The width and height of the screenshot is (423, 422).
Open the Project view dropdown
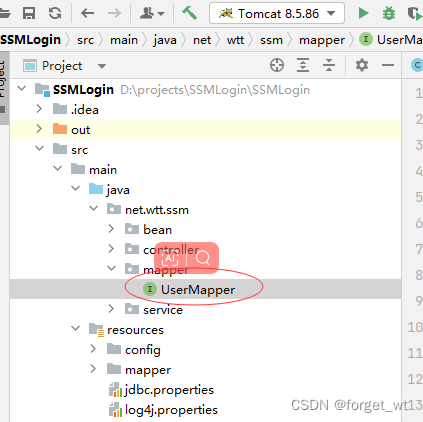click(x=102, y=66)
